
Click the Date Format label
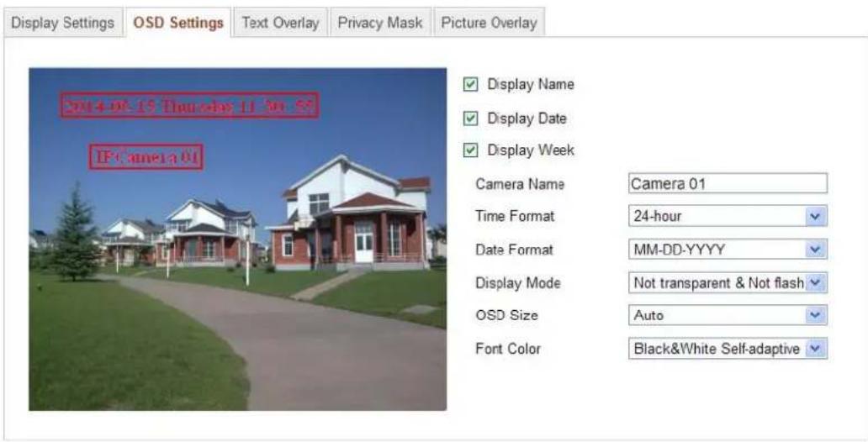(x=514, y=250)
